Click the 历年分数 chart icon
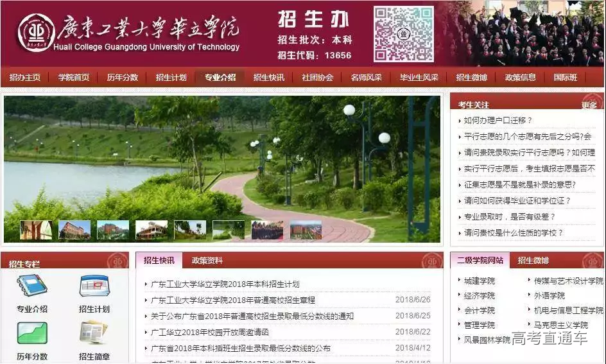 pos(31,334)
